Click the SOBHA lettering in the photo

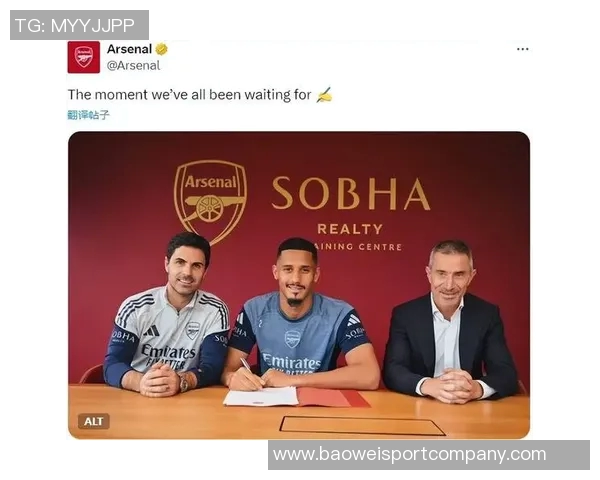pyautogui.click(x=351, y=193)
